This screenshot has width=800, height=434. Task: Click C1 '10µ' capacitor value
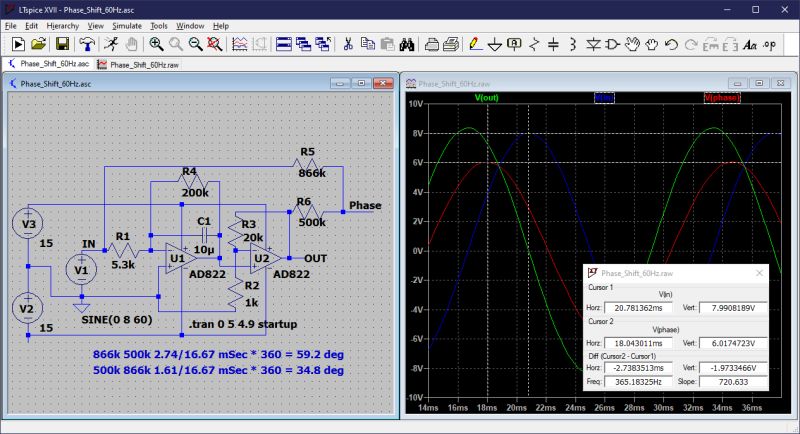(x=204, y=249)
